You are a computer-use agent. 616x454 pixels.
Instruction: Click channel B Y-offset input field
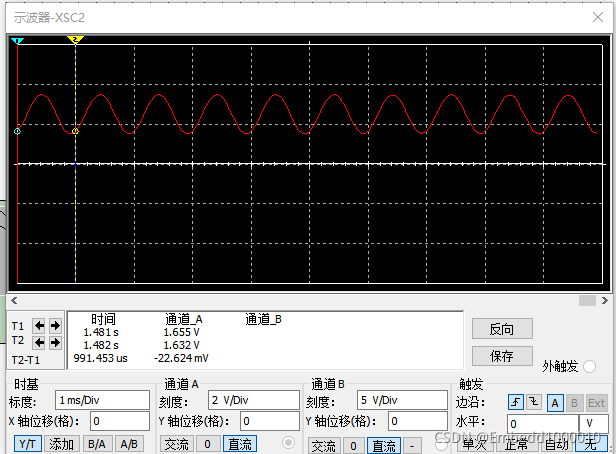pyautogui.click(x=418, y=421)
